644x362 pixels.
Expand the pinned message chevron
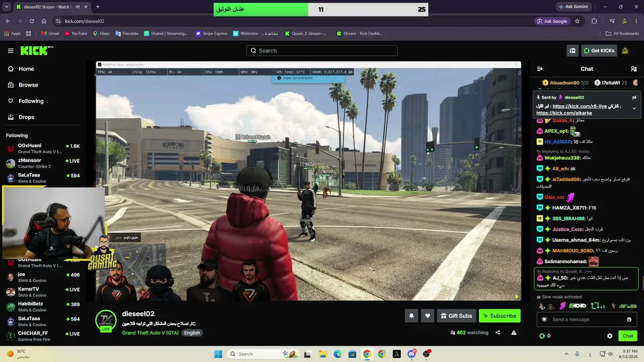pos(634,108)
